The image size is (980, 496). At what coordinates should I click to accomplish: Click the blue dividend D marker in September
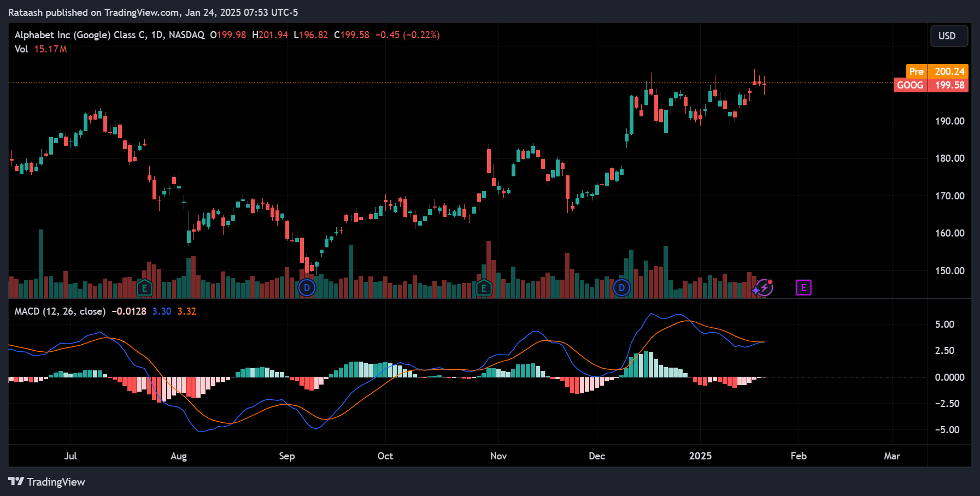(x=307, y=288)
